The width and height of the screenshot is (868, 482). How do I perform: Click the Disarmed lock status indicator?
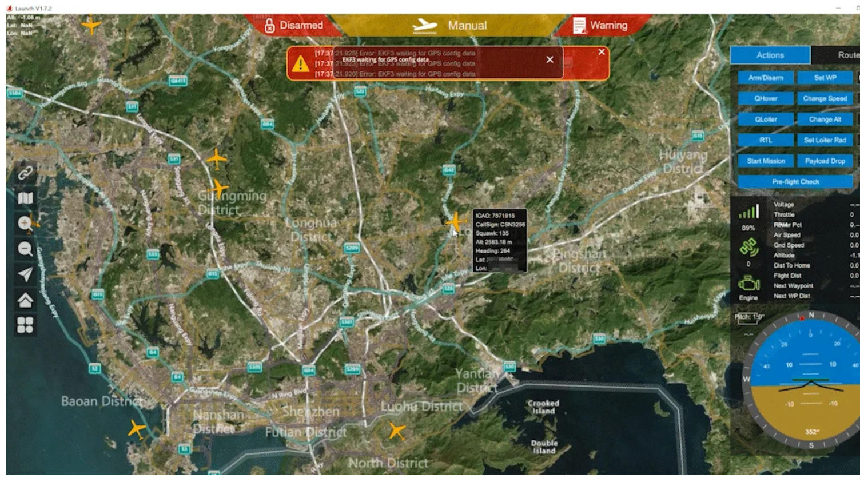[x=293, y=26]
